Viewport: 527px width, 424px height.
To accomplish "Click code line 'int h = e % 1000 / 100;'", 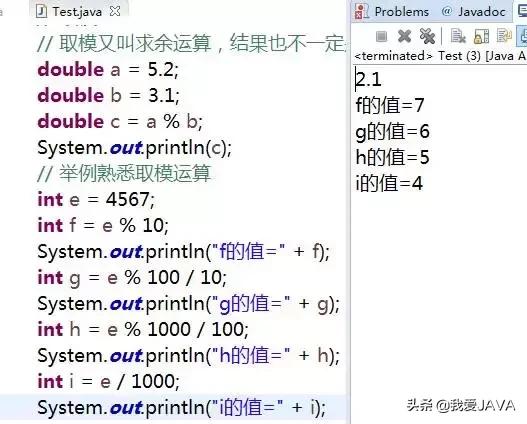I will [143, 329].
